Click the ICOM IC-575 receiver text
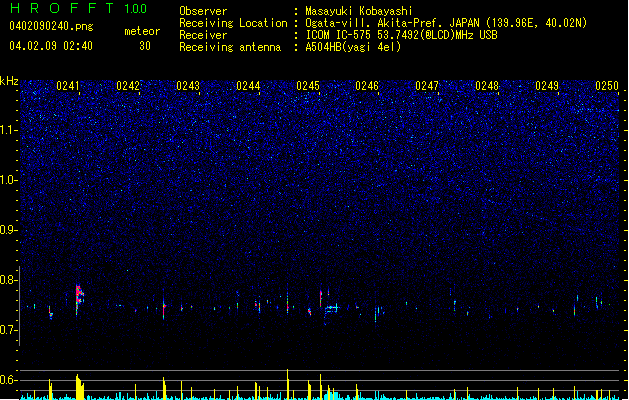629x400 pixels. (x=401, y=35)
